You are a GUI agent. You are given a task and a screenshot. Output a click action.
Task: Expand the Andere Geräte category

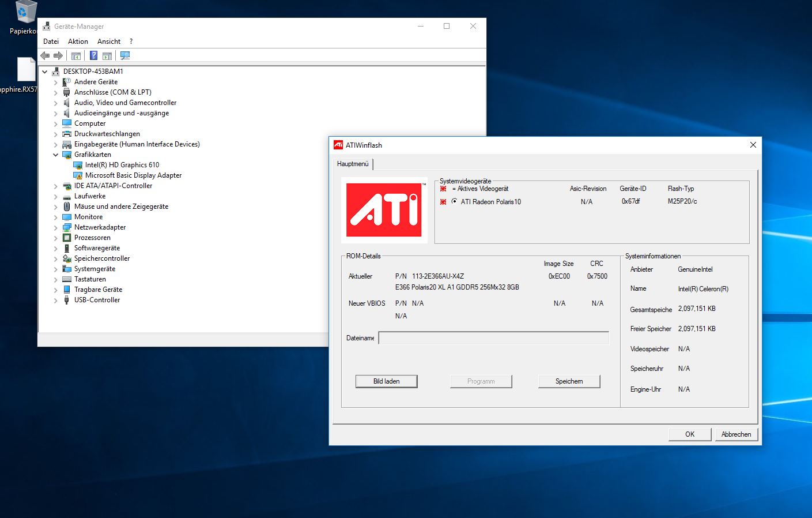[x=56, y=82]
